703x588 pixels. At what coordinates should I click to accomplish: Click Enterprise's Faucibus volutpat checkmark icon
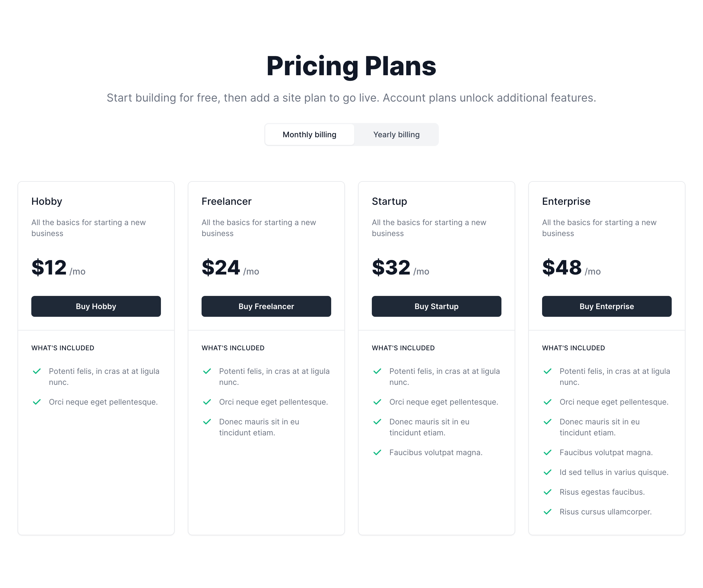pos(547,452)
